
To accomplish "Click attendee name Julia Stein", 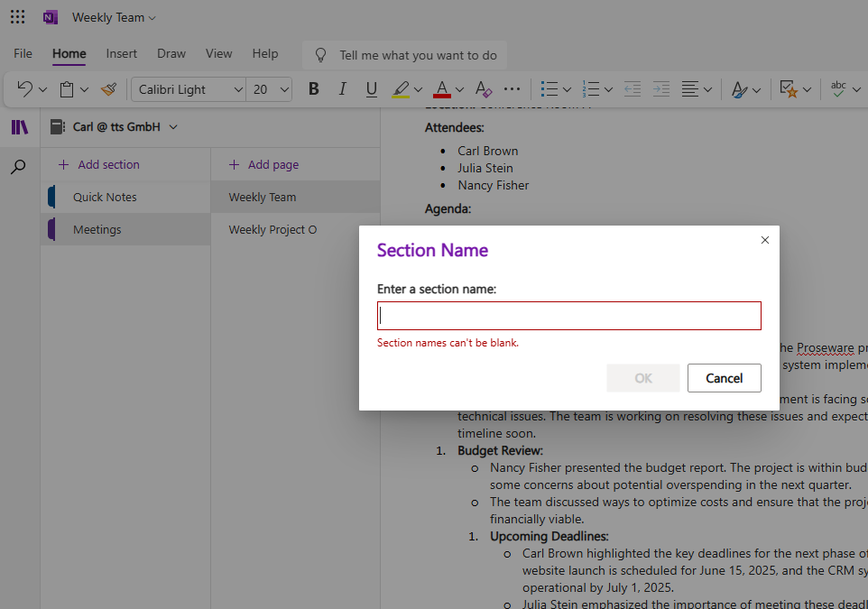I will point(485,168).
